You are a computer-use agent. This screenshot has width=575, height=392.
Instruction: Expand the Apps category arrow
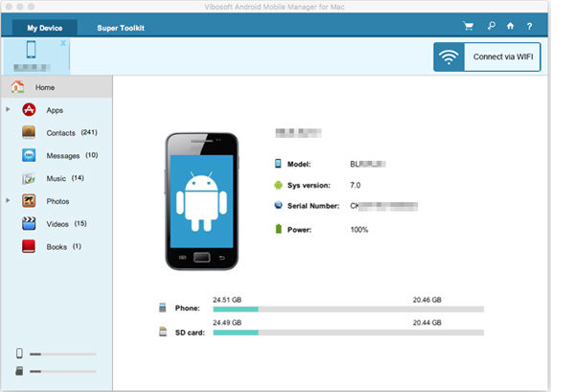8,109
